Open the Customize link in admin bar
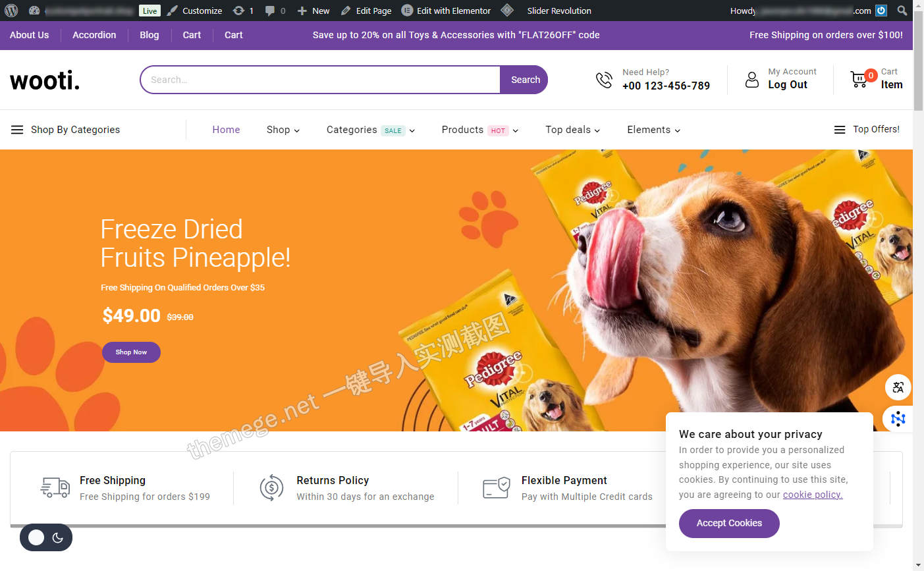The height and width of the screenshot is (571, 924). (194, 11)
